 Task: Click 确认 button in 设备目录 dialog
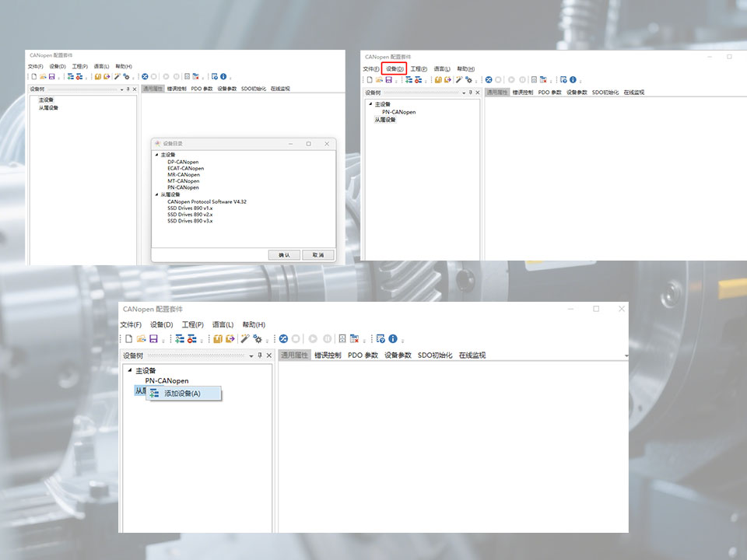coord(285,255)
